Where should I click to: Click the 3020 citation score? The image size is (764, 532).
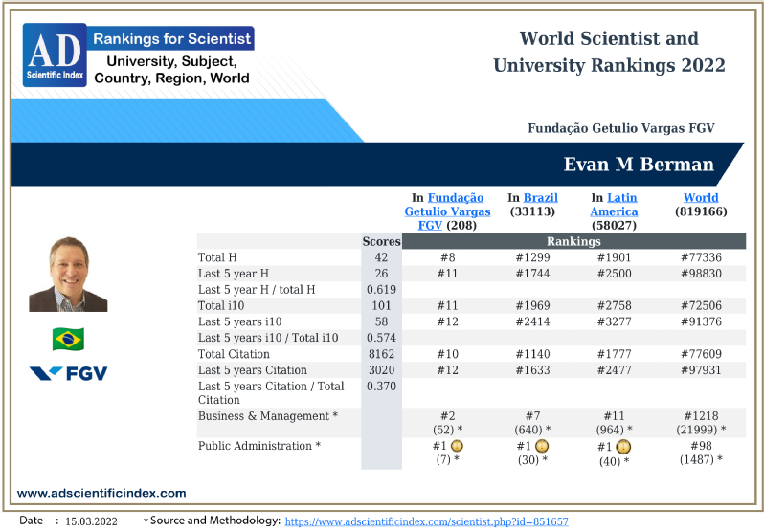click(381, 369)
